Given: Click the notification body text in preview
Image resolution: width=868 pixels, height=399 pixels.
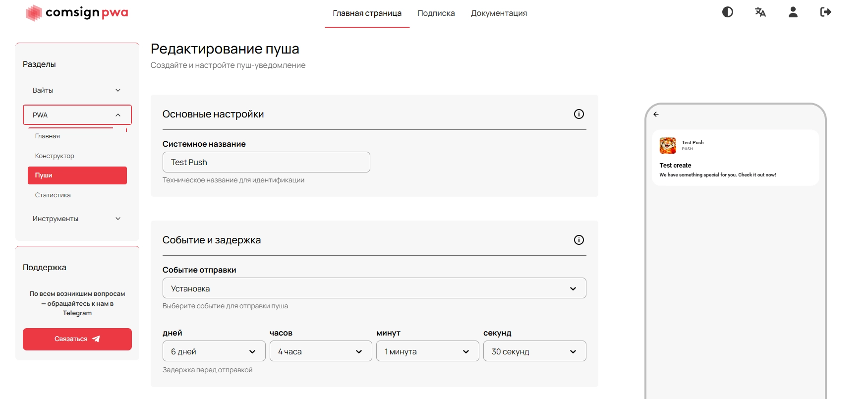Looking at the screenshot, I should tap(718, 175).
